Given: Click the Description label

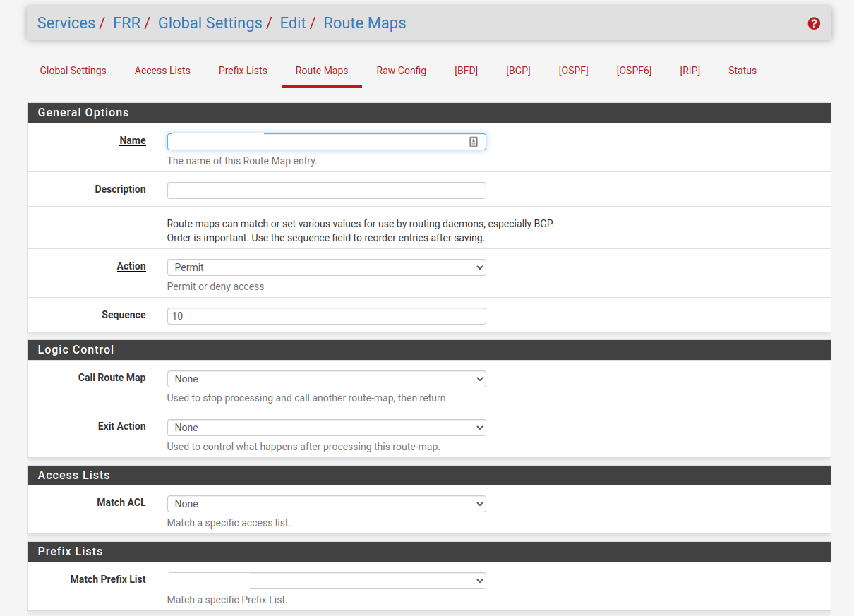Looking at the screenshot, I should (x=121, y=189).
